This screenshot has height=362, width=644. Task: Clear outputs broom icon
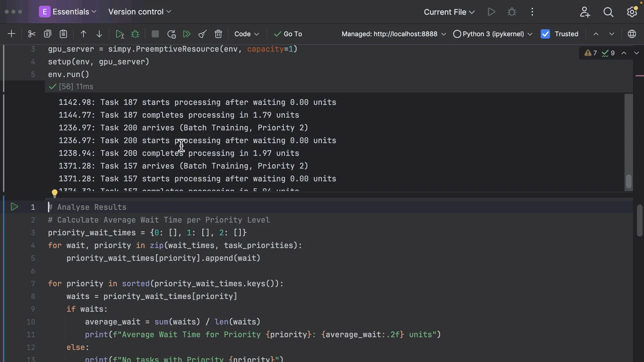pos(203,34)
